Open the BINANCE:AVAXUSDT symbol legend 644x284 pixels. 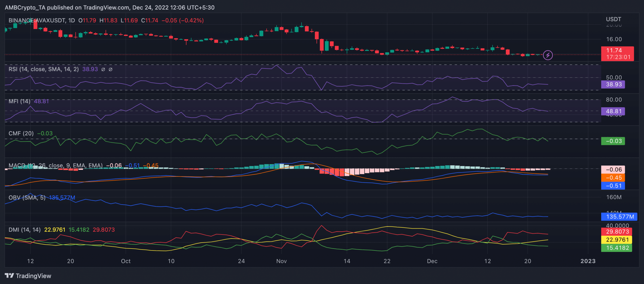pyautogui.click(x=42, y=20)
